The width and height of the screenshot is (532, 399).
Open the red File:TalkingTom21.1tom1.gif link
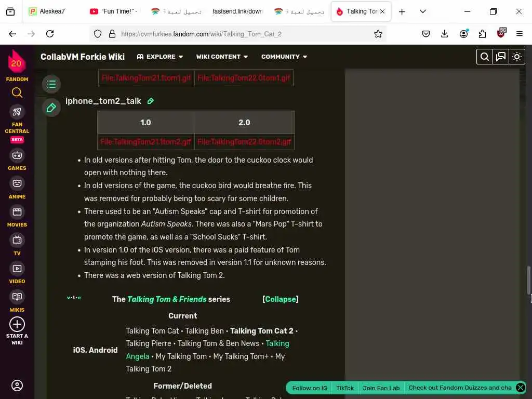146,78
